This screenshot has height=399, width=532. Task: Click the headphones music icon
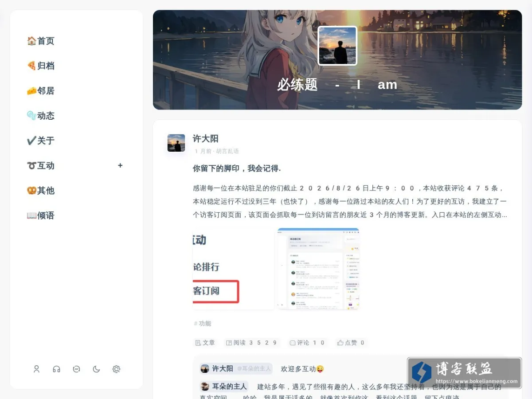coord(56,369)
